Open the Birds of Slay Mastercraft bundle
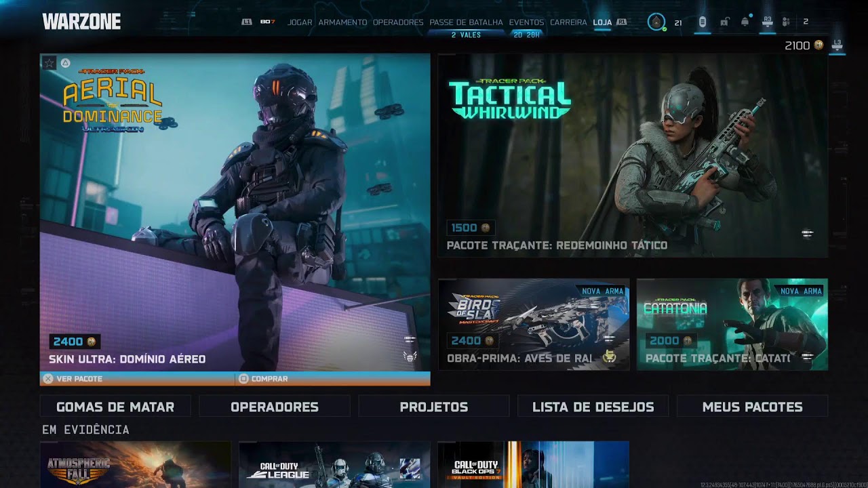The image size is (868, 488). pos(534,325)
